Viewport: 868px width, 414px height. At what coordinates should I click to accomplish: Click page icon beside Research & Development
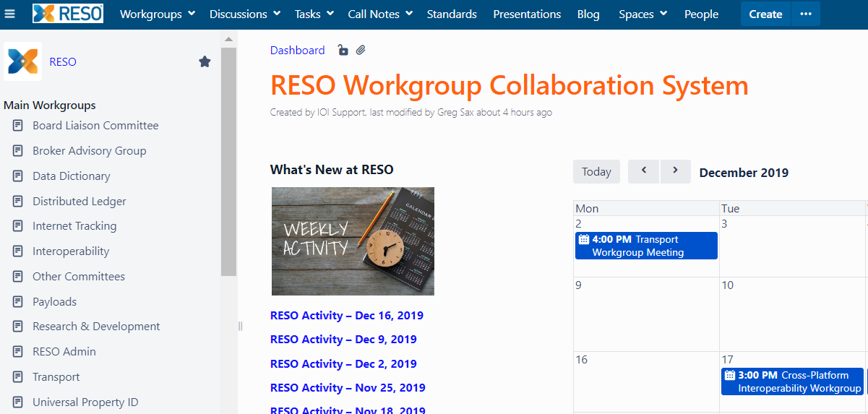click(18, 327)
